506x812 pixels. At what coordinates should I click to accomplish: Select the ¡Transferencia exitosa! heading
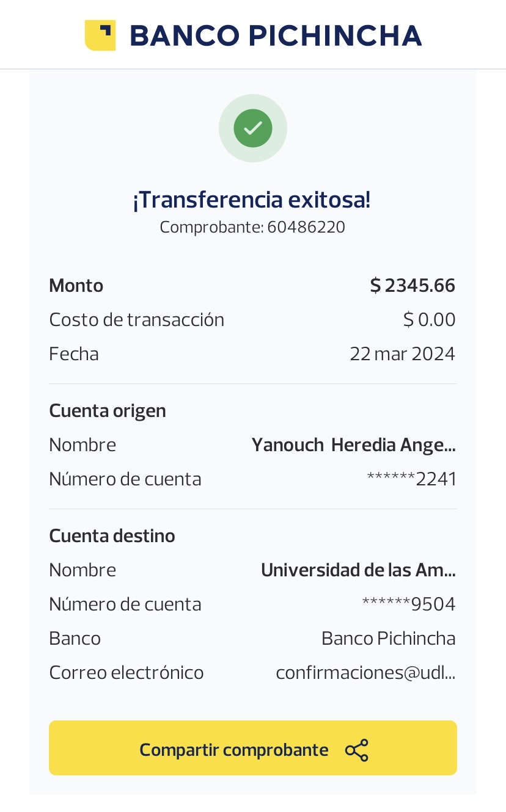pos(252,200)
